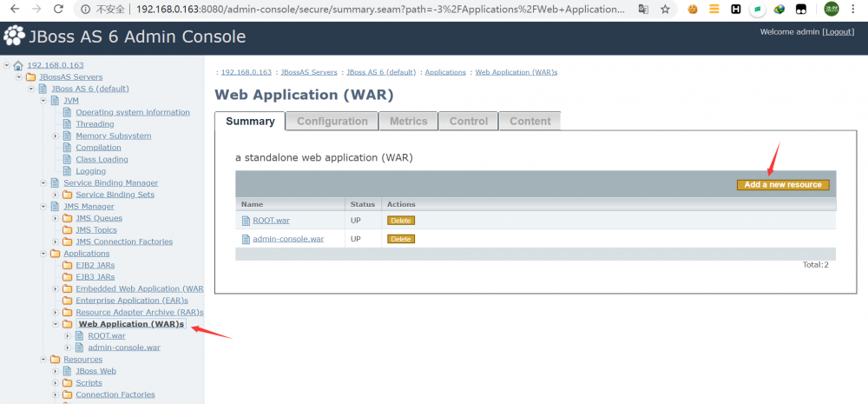Collapse the Web Application (WAR)s node
868x404 pixels.
pyautogui.click(x=56, y=324)
